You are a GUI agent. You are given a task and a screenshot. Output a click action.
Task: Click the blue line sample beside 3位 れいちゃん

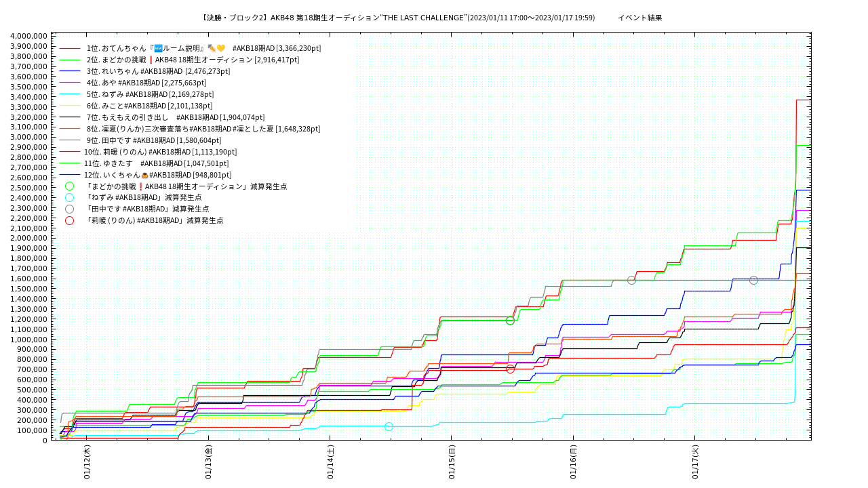point(70,71)
